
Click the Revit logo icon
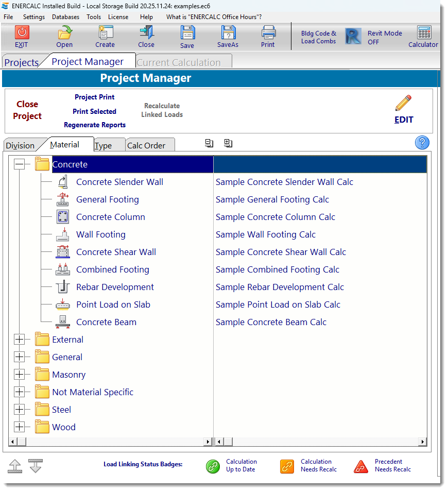(x=353, y=37)
